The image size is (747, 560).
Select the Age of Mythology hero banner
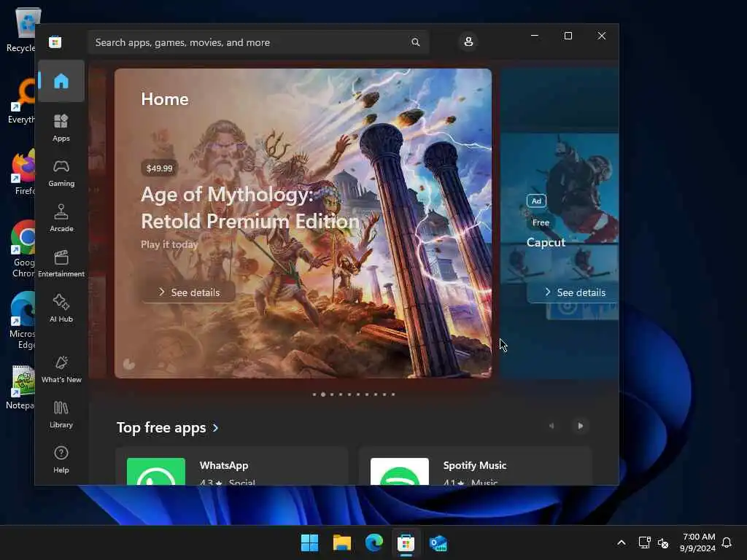click(x=303, y=223)
